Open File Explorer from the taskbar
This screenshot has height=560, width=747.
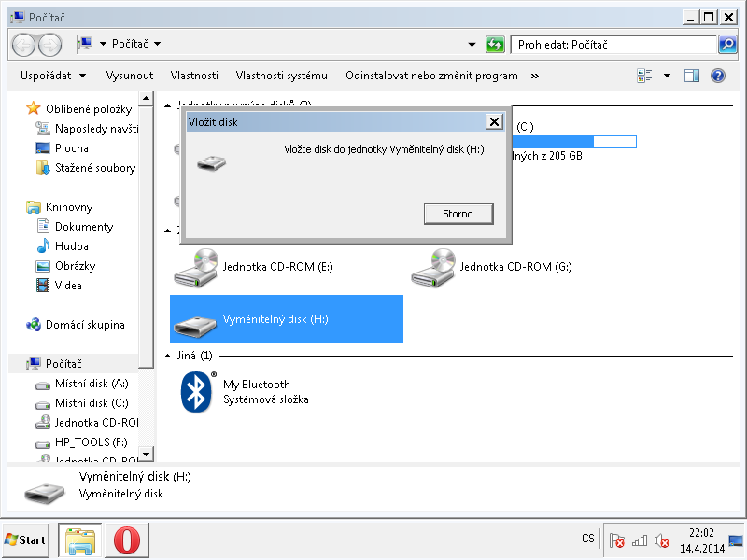pyautogui.click(x=79, y=540)
